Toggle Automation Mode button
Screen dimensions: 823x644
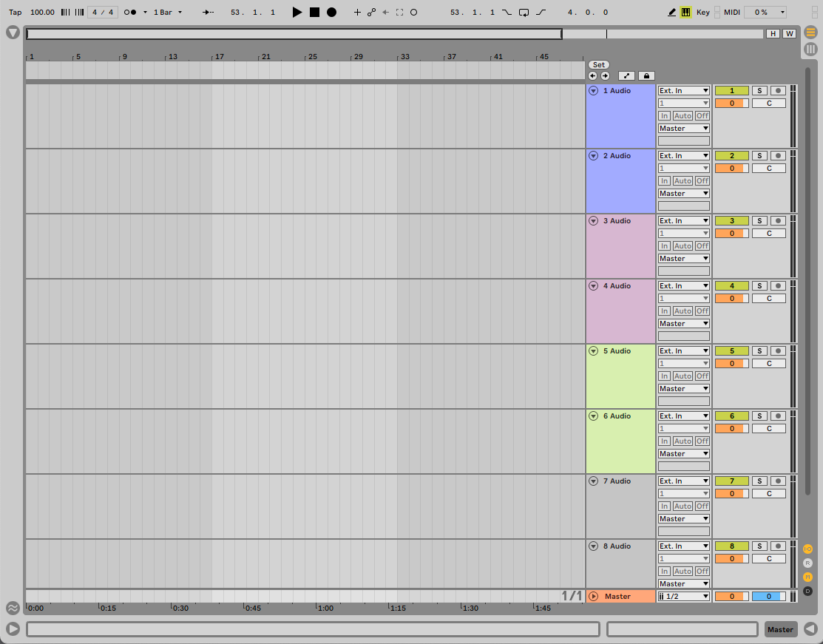pyautogui.click(x=626, y=75)
